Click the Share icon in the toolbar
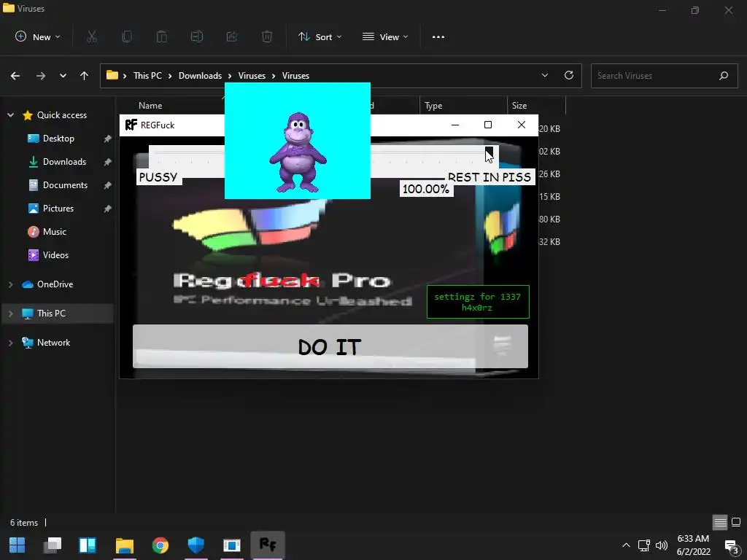 [232, 36]
